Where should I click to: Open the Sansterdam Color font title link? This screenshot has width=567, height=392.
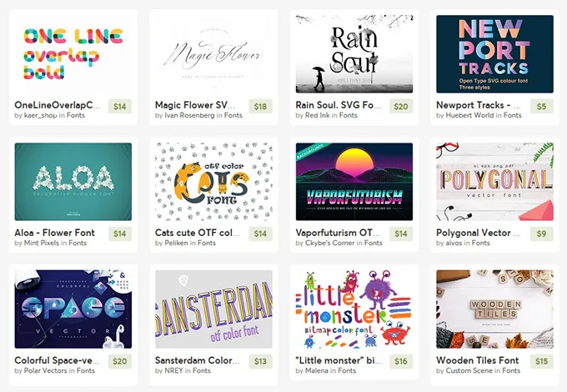(197, 360)
